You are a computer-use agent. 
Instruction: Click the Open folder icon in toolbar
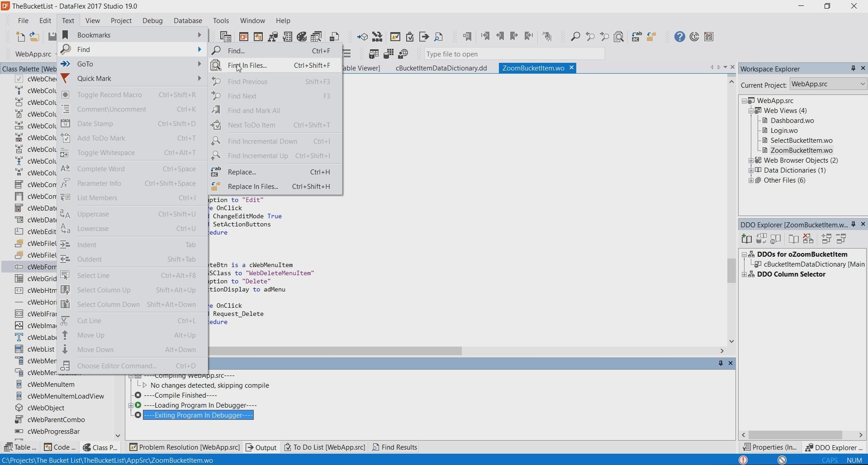[x=34, y=37]
